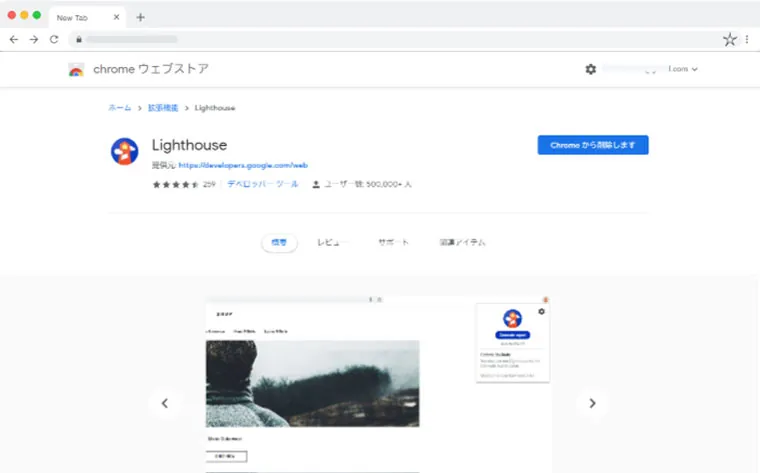Screen dimensions: 760x473
Task: Click the 259 rating count
Action: tap(209, 184)
